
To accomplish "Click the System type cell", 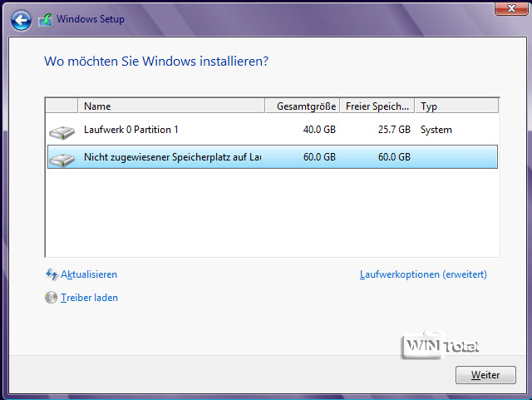I will point(436,130).
